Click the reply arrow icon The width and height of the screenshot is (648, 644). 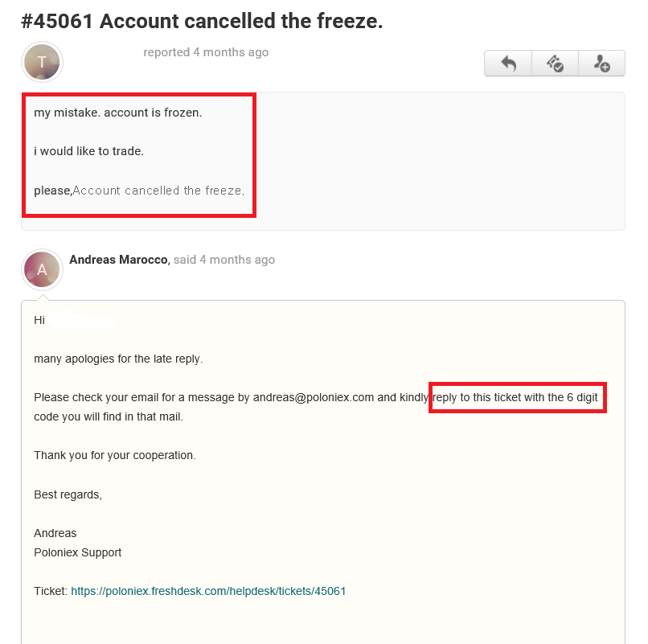508,64
